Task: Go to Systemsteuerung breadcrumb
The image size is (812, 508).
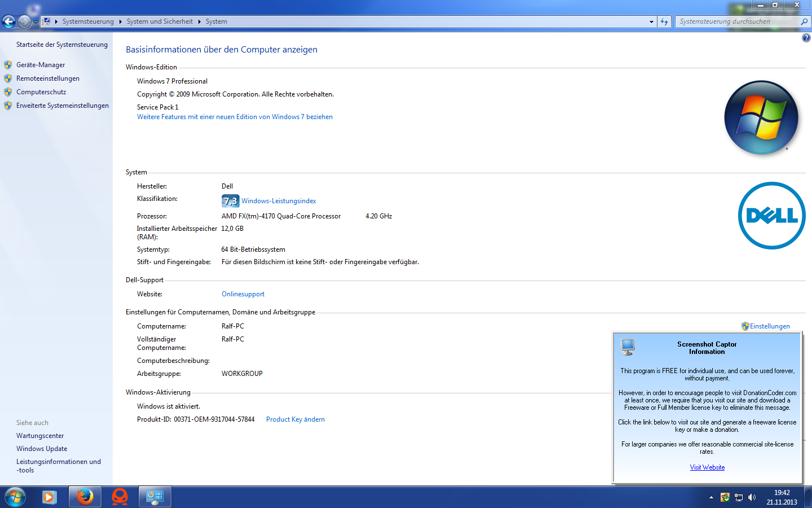Action: pos(88,21)
